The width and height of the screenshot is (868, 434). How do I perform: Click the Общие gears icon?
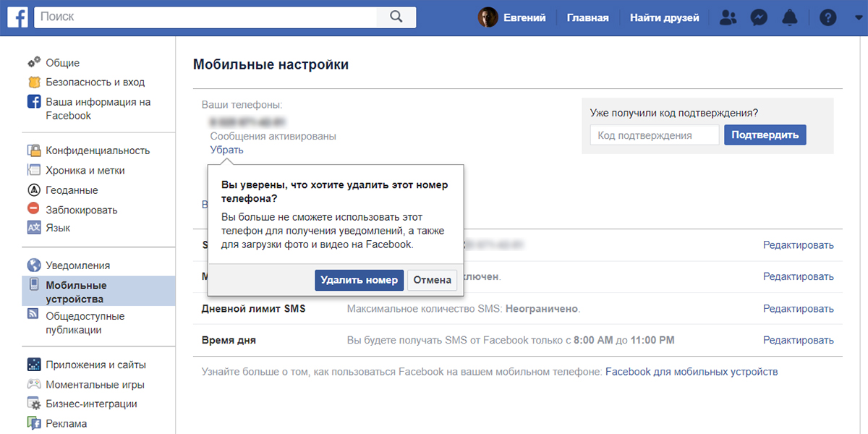click(x=34, y=63)
